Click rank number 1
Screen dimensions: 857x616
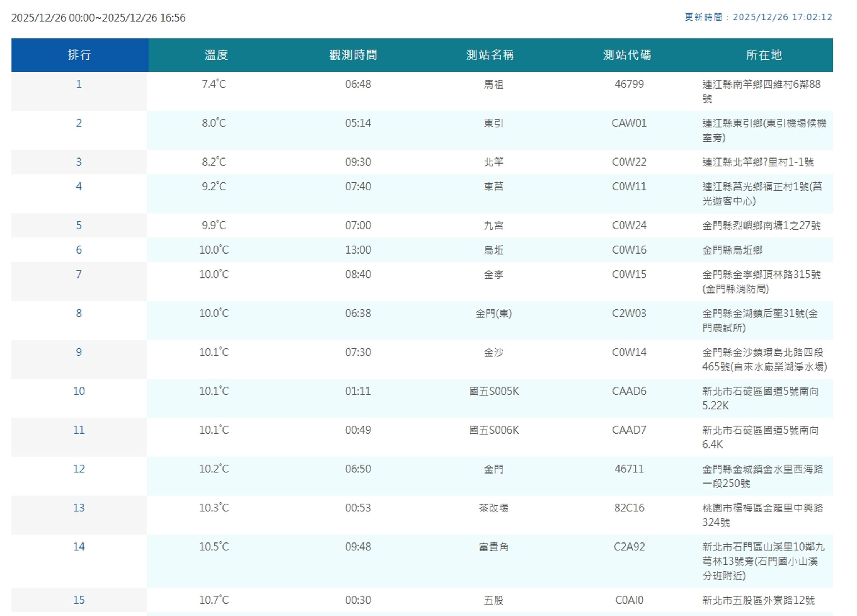79,84
